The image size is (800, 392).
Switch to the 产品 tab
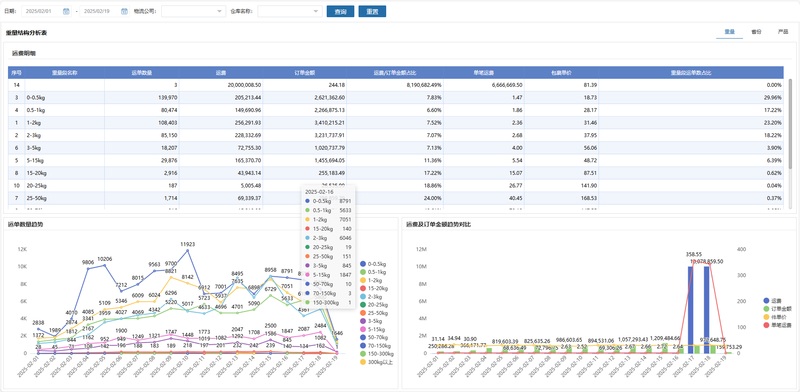click(783, 32)
